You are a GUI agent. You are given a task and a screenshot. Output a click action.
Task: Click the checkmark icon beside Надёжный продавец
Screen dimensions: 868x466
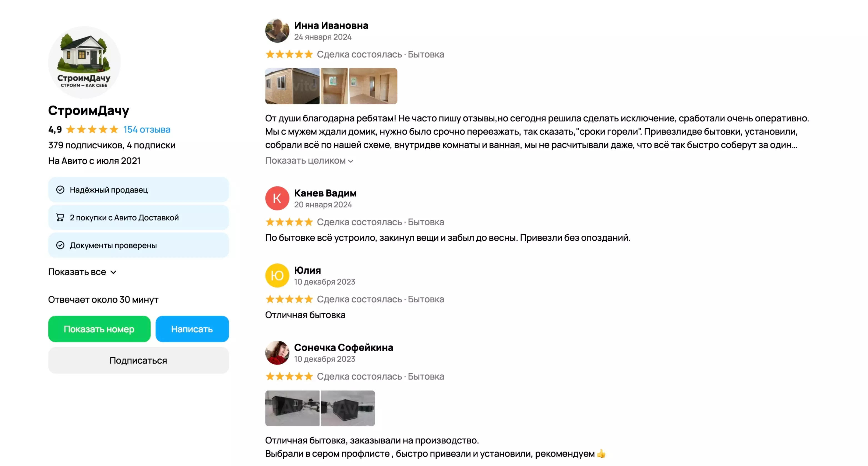click(x=60, y=190)
